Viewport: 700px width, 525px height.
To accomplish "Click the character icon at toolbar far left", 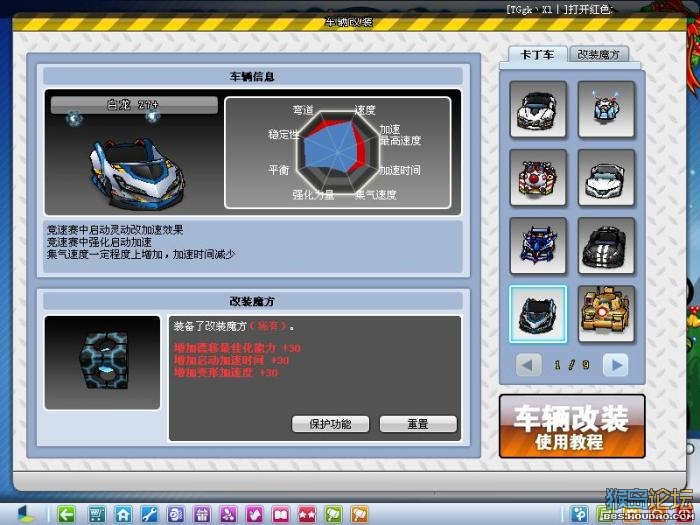I will tap(26, 514).
